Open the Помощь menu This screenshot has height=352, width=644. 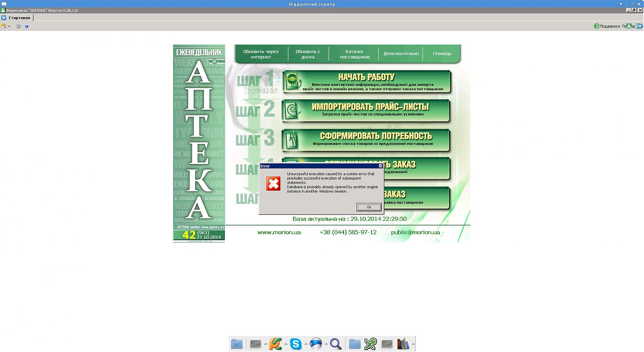[442, 54]
